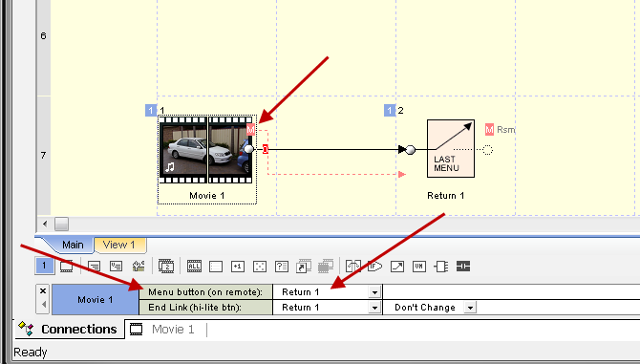Click the random dice list icon
Screen dimensions: 640x364
[x=260, y=267]
